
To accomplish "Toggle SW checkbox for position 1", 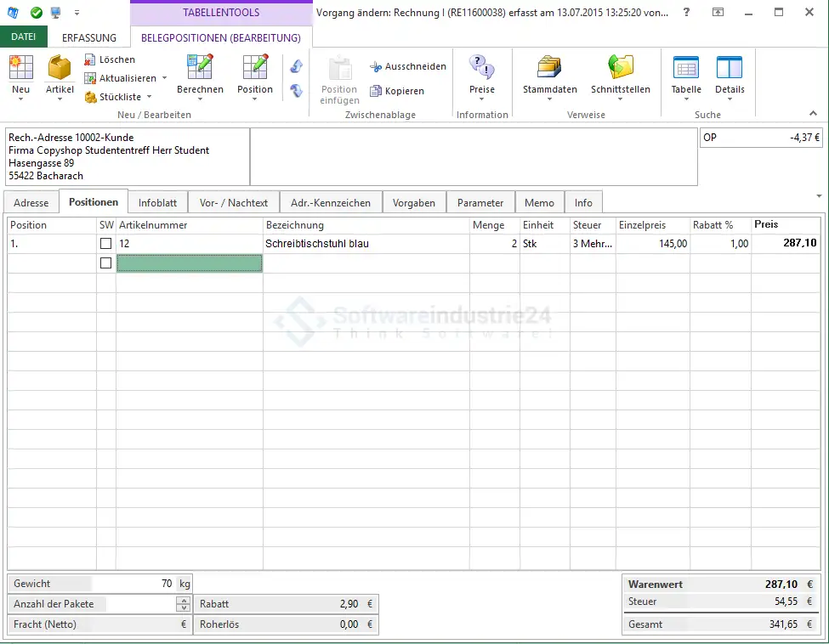I will tap(105, 244).
